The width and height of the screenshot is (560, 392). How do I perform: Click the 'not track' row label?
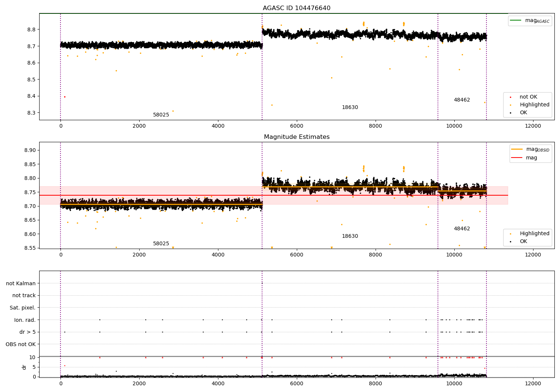coord(24,296)
